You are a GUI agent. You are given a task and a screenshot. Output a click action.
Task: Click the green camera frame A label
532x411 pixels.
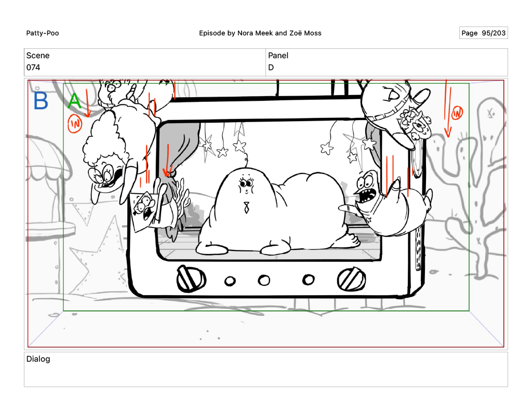click(x=75, y=101)
